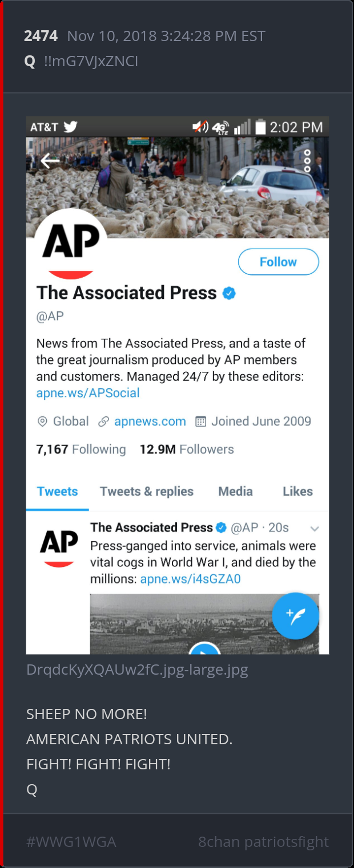Click the verified badge beside profile name
The height and width of the screenshot is (868, 354).
230,294
